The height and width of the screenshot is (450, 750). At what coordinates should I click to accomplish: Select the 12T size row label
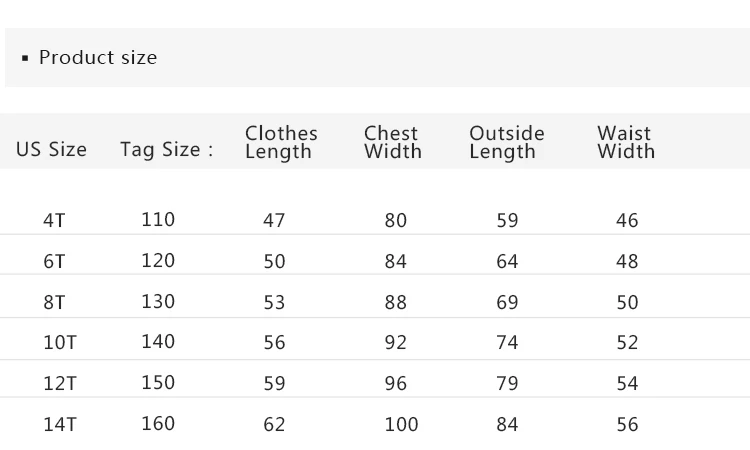point(59,383)
